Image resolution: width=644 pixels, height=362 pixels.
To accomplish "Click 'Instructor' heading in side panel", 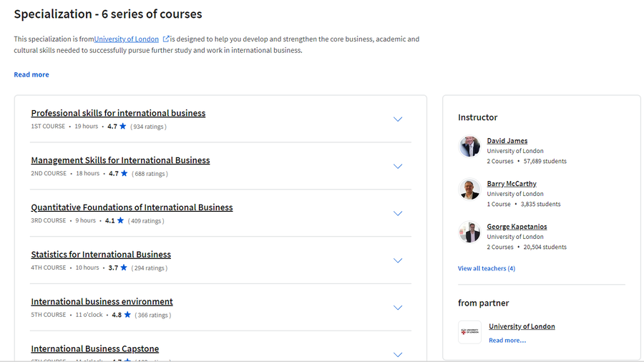I will click(478, 117).
